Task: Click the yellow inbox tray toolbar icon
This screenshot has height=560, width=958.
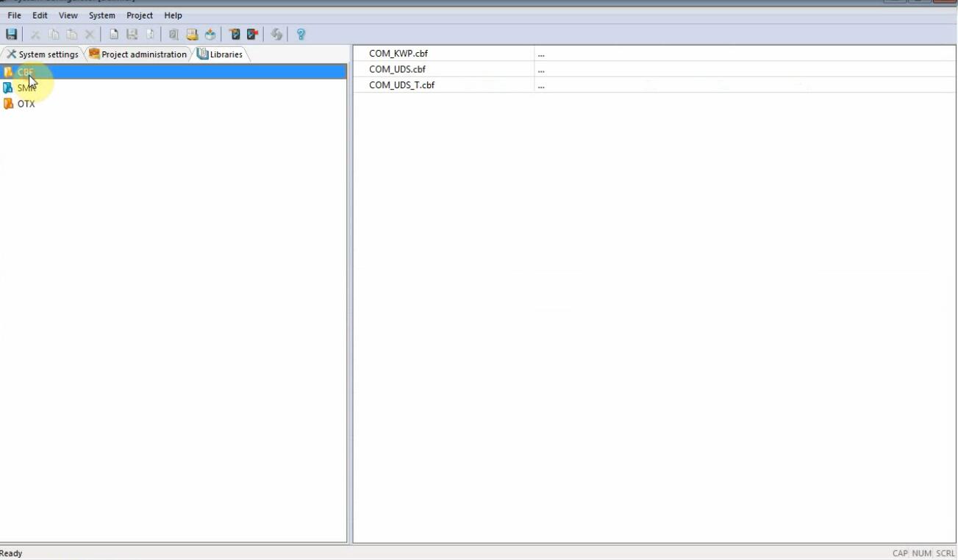Action: click(192, 35)
